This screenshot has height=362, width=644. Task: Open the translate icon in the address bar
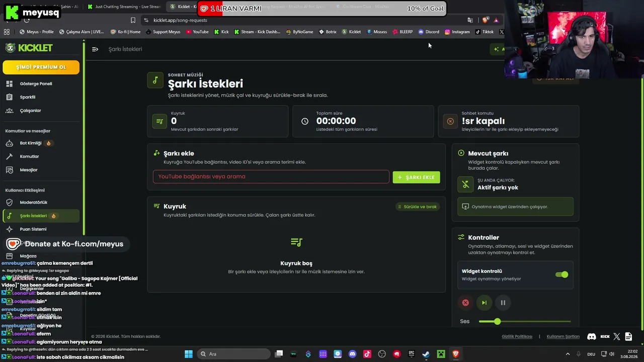click(x=470, y=20)
